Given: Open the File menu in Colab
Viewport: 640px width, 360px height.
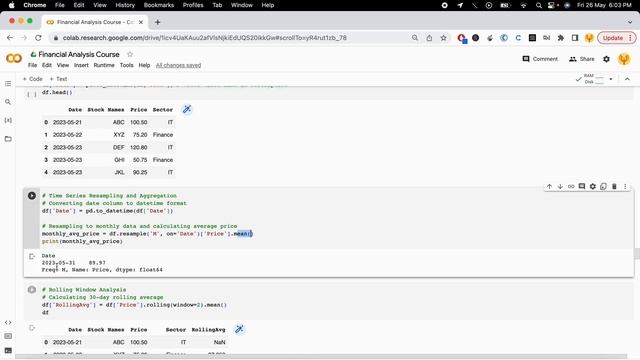Looking at the screenshot, I should (32, 65).
